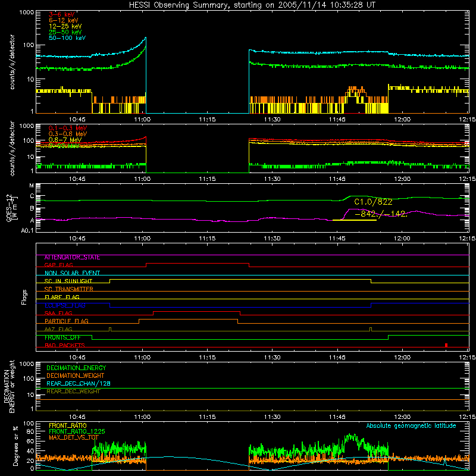Click the C1.0/822 flare annotation
Image resolution: width=476 pixels, height=476 pixels.
[x=373, y=202]
